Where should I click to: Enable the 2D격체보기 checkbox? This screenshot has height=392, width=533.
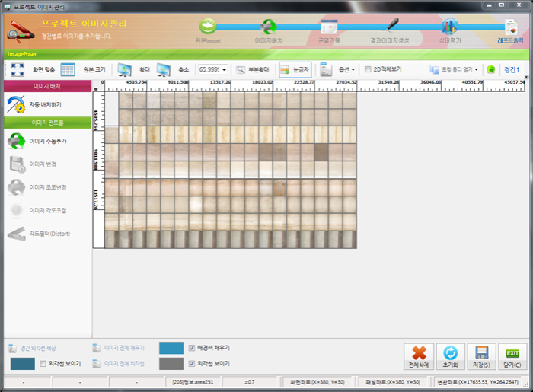coord(368,69)
